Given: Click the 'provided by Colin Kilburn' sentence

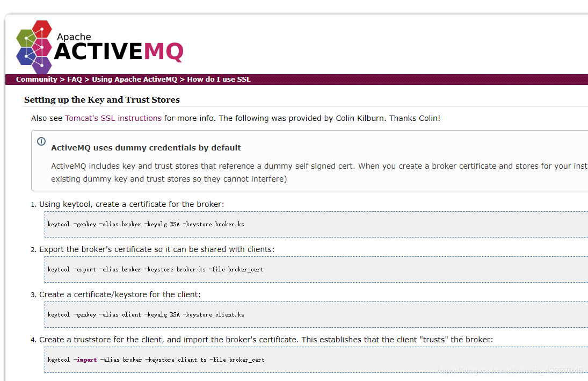Looking at the screenshot, I should coord(329,118).
